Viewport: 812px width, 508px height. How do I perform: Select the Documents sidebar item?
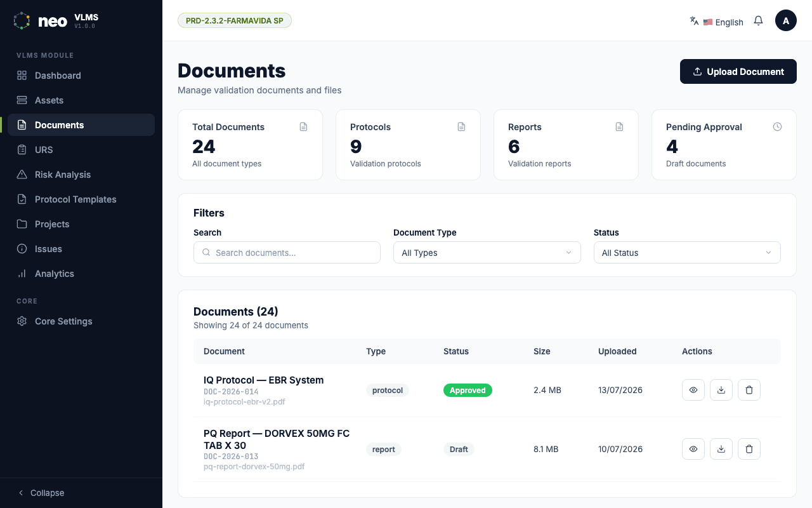coord(81,125)
